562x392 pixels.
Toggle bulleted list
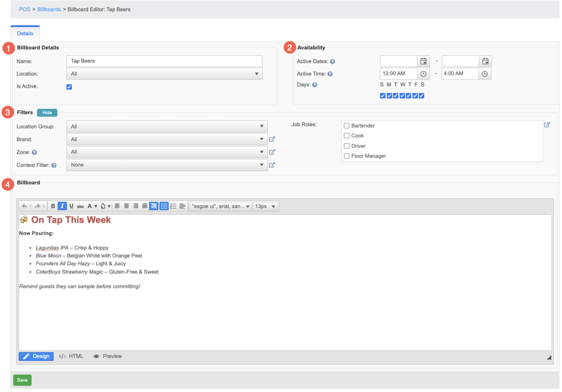point(164,206)
